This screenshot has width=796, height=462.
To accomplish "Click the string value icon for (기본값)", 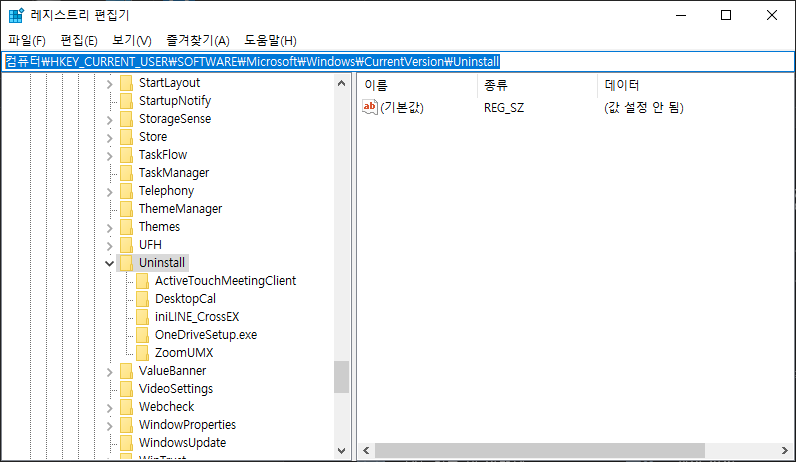I will pos(370,107).
